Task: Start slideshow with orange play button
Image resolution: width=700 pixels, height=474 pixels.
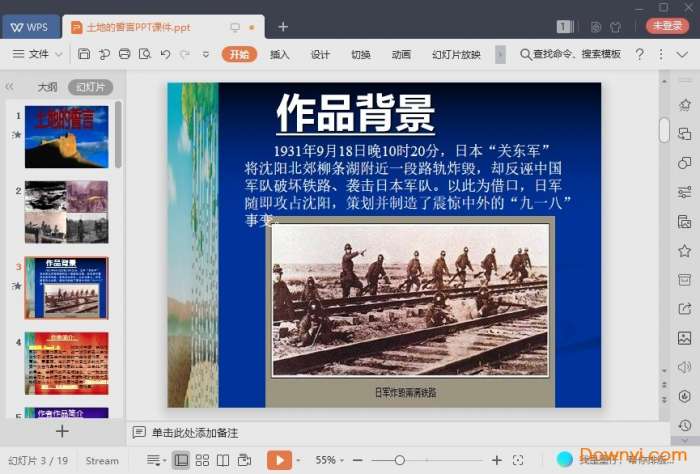Action: 279,460
